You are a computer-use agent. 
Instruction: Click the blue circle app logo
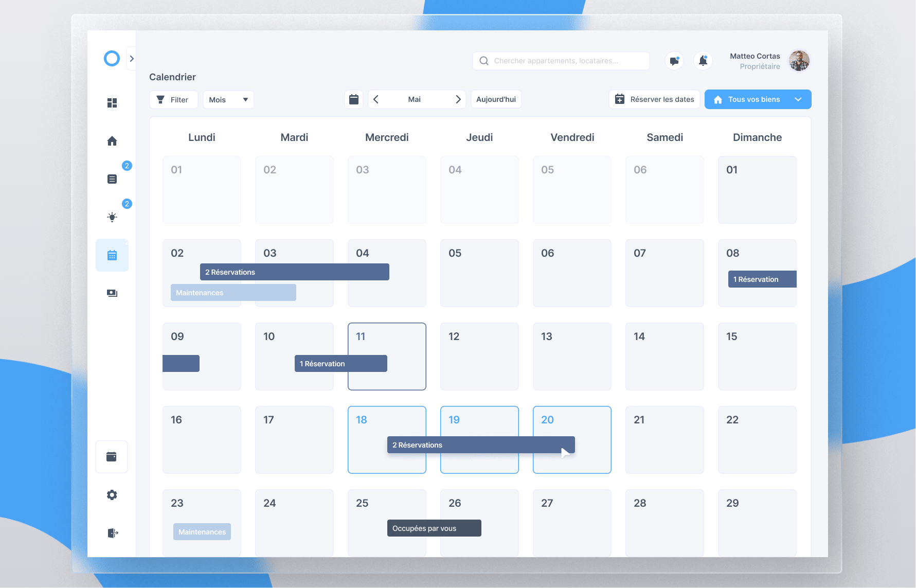pyautogui.click(x=112, y=59)
